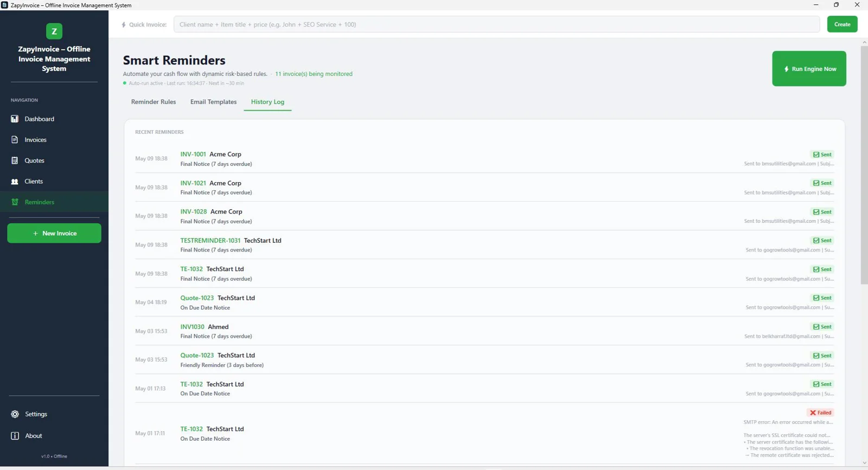Click the Quick Invoice lightning icon
The width and height of the screenshot is (868, 470).
click(124, 24)
